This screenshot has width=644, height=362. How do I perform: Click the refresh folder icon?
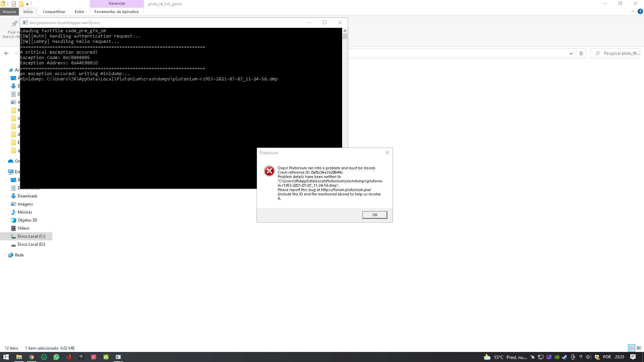pyautogui.click(x=581, y=53)
